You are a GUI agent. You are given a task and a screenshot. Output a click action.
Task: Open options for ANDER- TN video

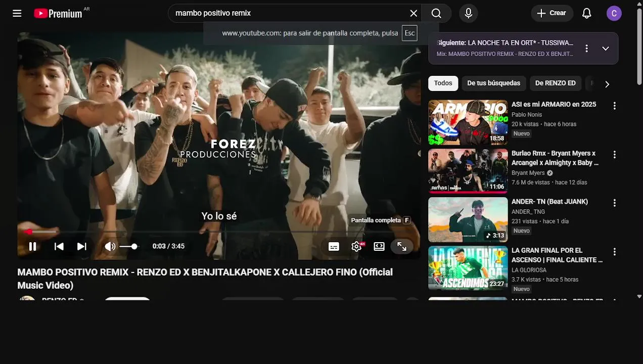click(615, 203)
